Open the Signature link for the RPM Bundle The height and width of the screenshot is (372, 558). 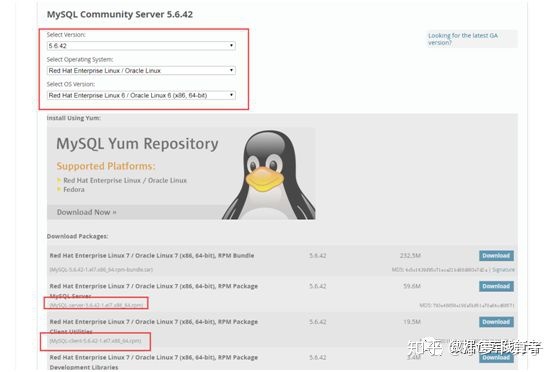pos(503,270)
